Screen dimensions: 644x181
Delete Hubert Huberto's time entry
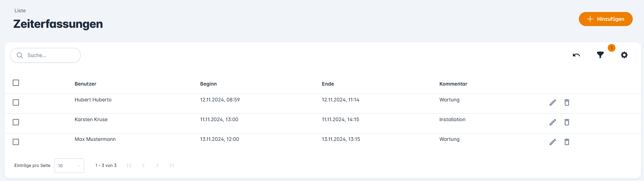(x=567, y=102)
